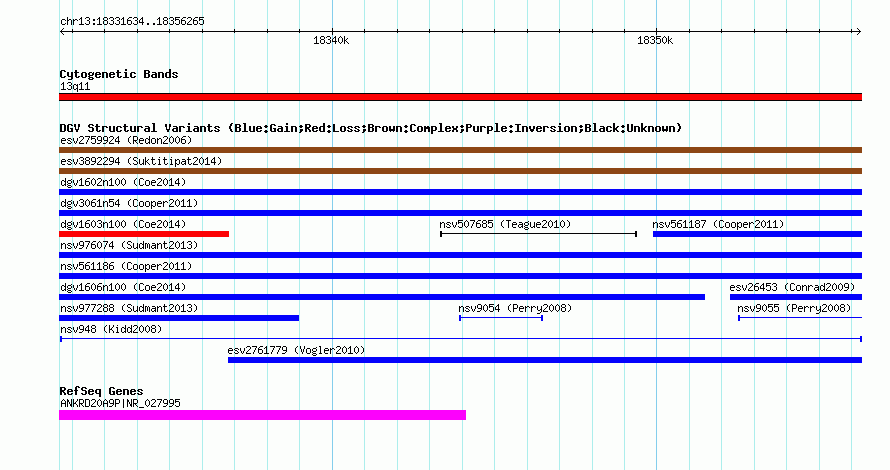Click the nsv561186 (Cooper2011) variant bar
This screenshot has height=470, width=890.
pyautogui.click(x=460, y=276)
